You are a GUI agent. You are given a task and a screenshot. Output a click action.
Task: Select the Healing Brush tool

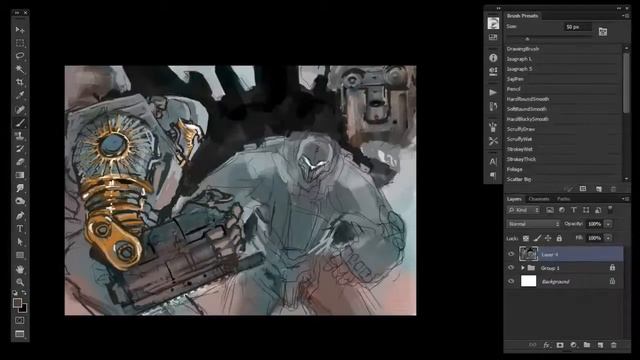coord(20,109)
